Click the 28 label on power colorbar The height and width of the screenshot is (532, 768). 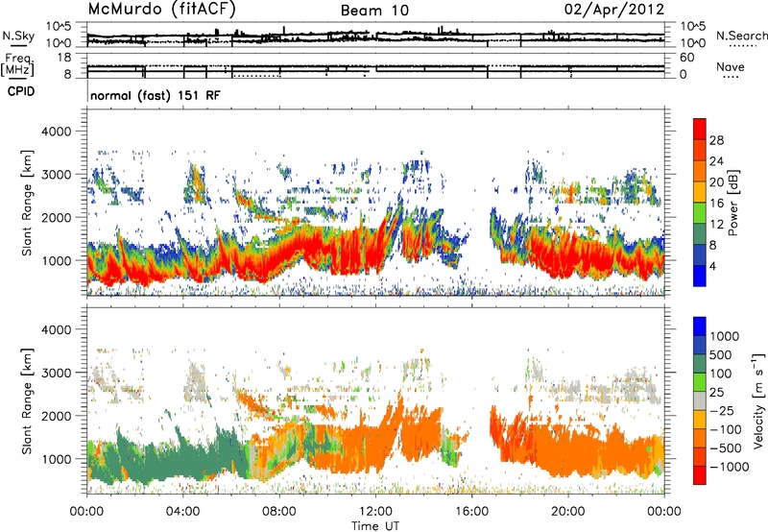point(716,140)
